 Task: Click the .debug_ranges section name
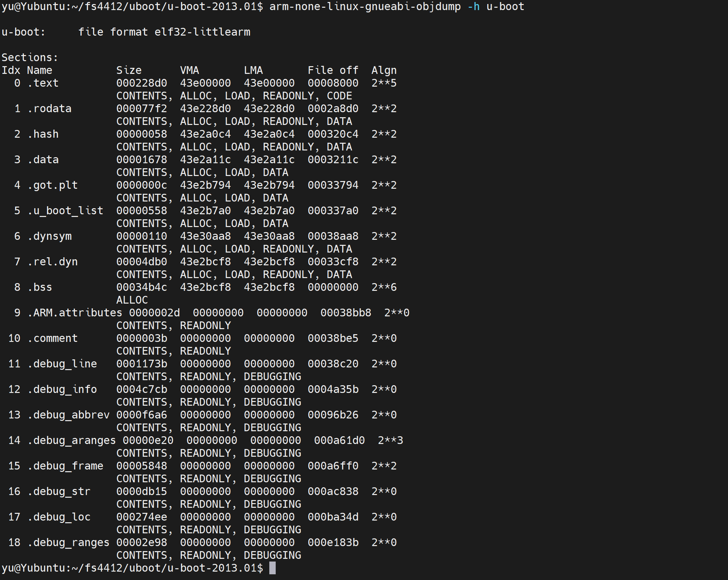coord(69,542)
